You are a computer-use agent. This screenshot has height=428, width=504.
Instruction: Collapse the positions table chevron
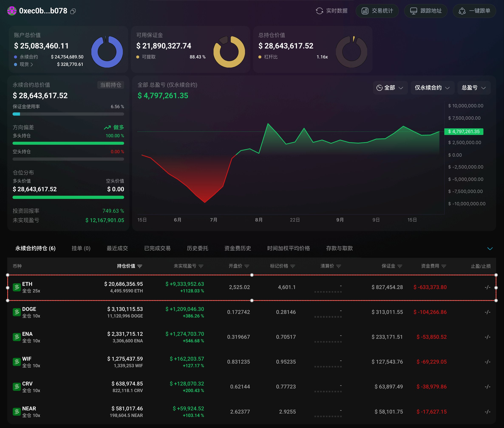(490, 248)
